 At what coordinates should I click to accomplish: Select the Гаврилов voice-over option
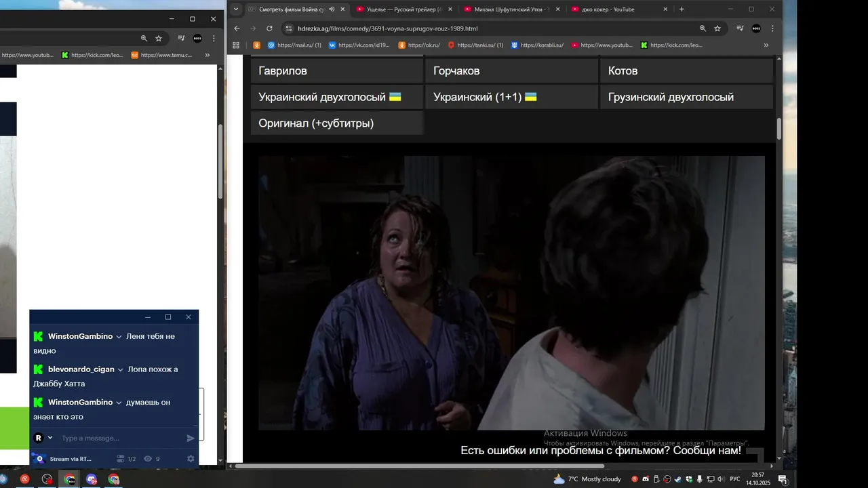(337, 70)
